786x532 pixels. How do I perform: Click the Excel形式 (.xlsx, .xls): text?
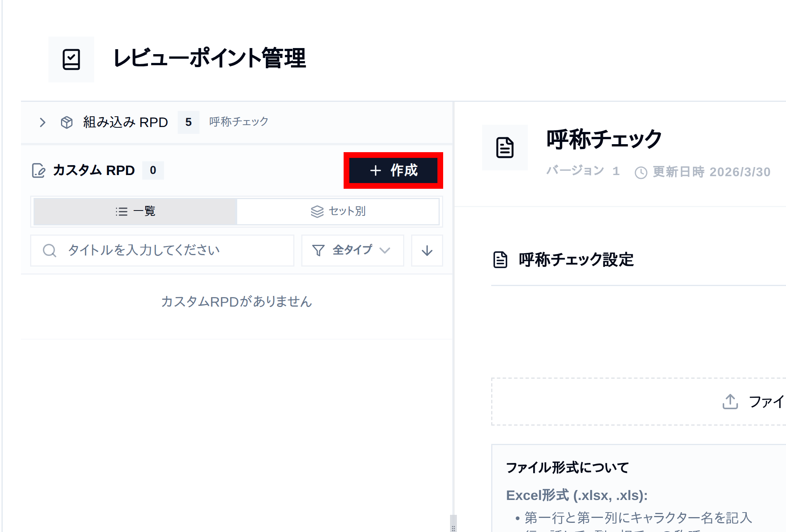(577, 495)
